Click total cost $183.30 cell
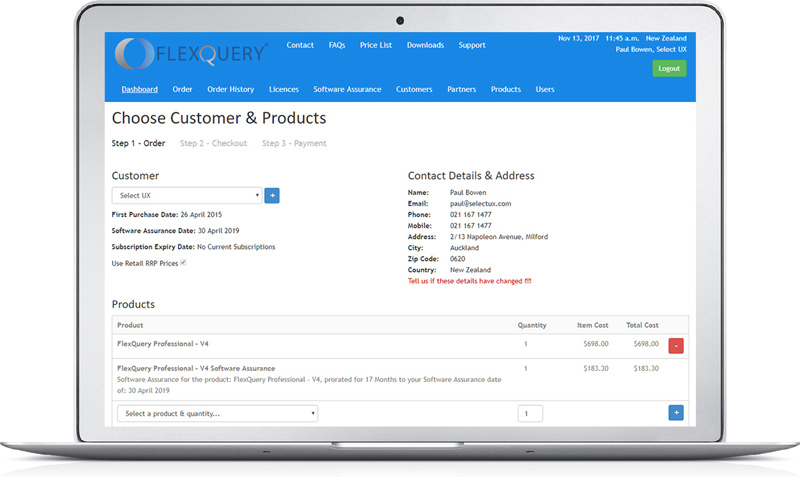The height and width of the screenshot is (477, 800). [646, 368]
